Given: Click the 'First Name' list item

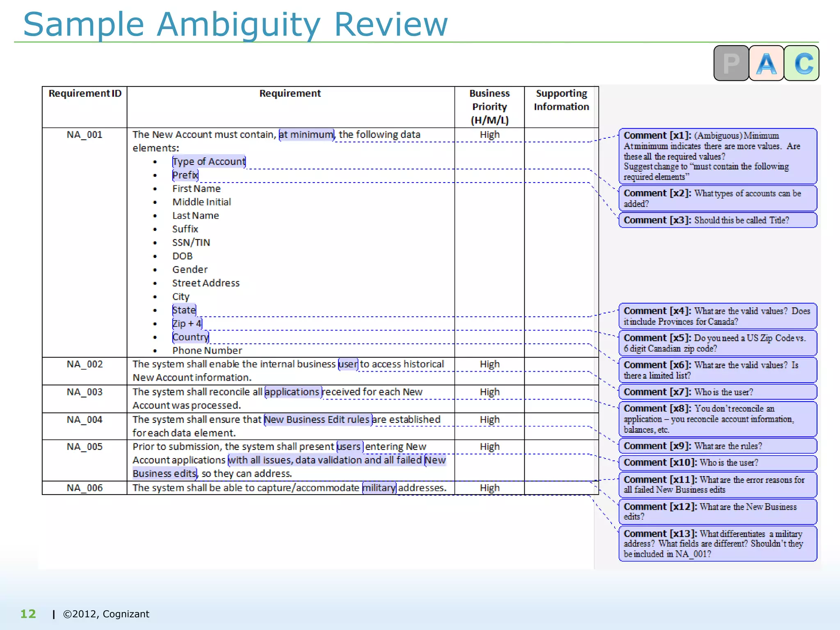Looking at the screenshot, I should 196,189.
